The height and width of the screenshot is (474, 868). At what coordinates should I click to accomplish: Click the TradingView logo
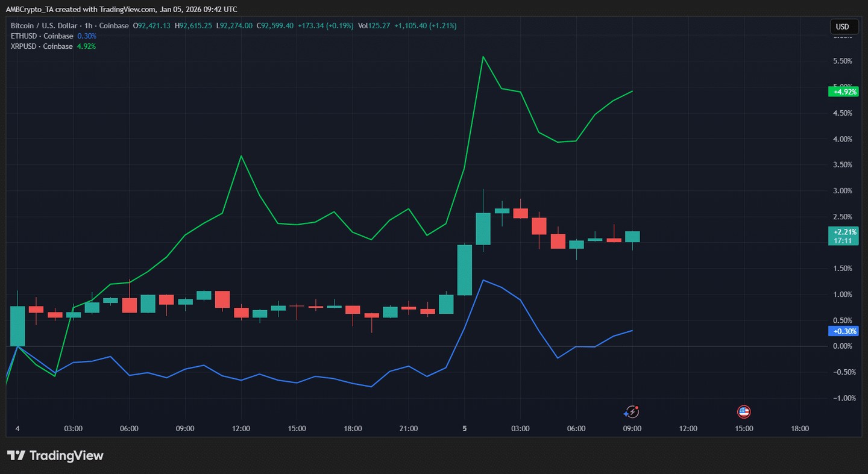click(55, 456)
